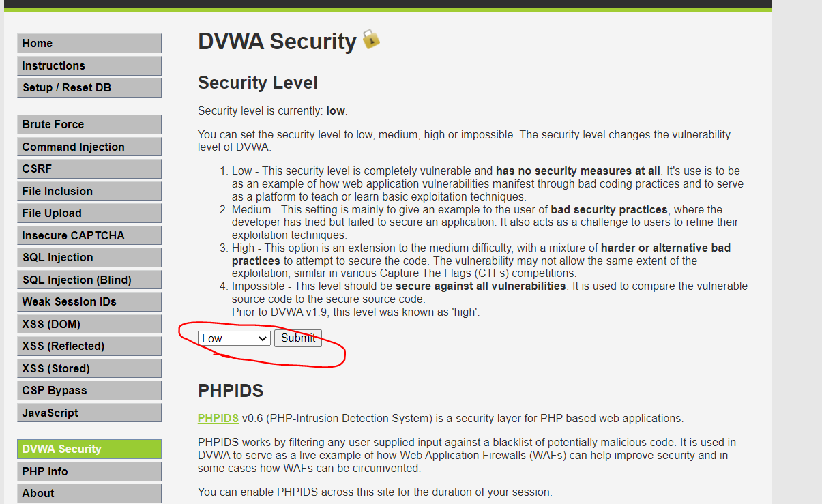Click the Security Level heading
The image size is (822, 504).
coord(258,83)
